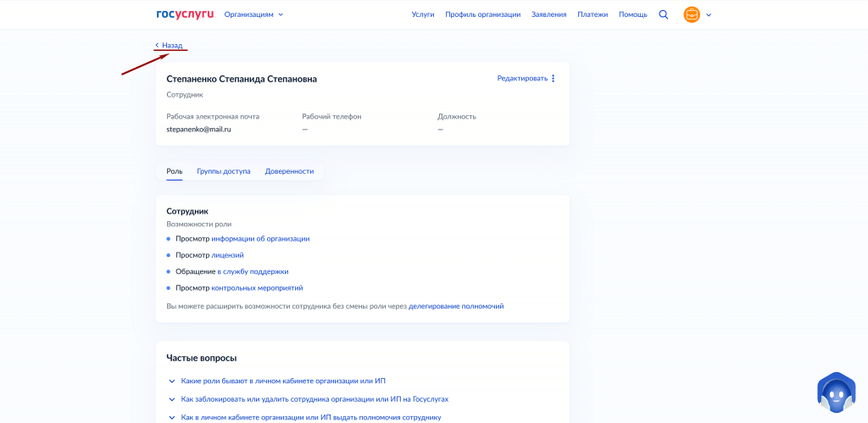
Task: Open the в службу поддержки link
Action: pos(253,272)
